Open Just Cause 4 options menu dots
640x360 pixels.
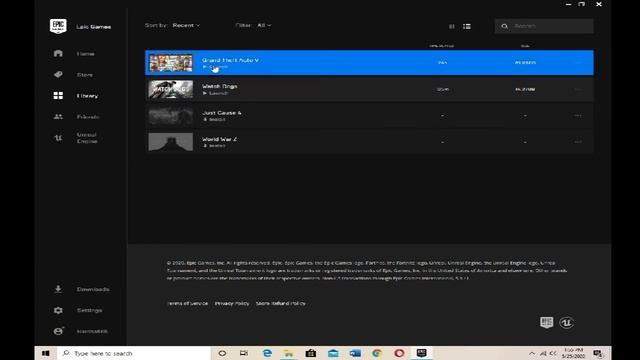point(578,116)
